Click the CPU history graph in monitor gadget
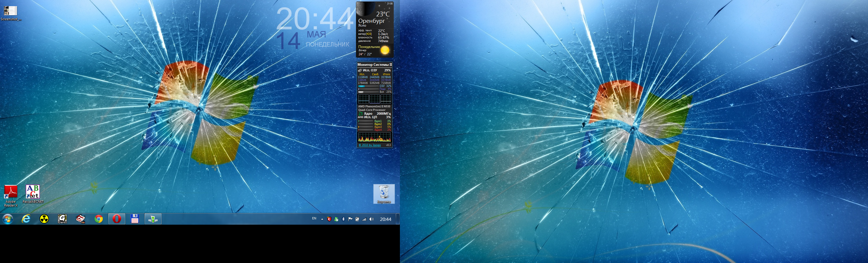Viewport: 868px width, 263px height. 374,137
